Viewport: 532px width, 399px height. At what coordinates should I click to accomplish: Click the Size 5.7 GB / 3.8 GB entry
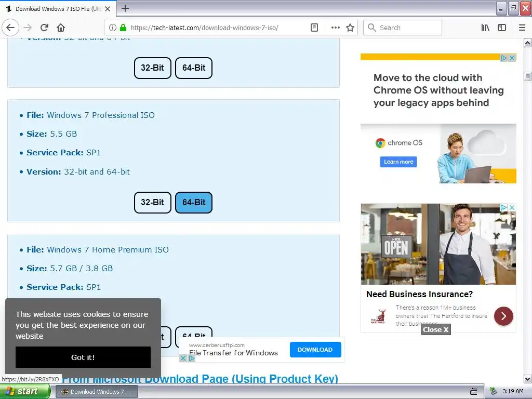tap(70, 269)
